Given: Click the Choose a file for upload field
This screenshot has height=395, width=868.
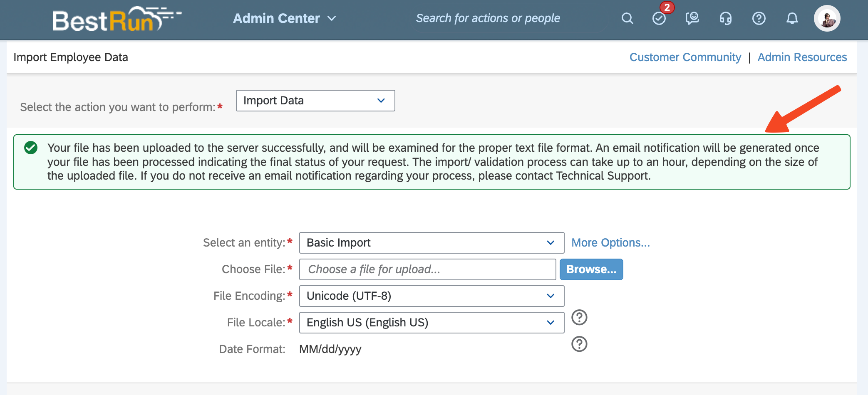Looking at the screenshot, I should [x=427, y=269].
